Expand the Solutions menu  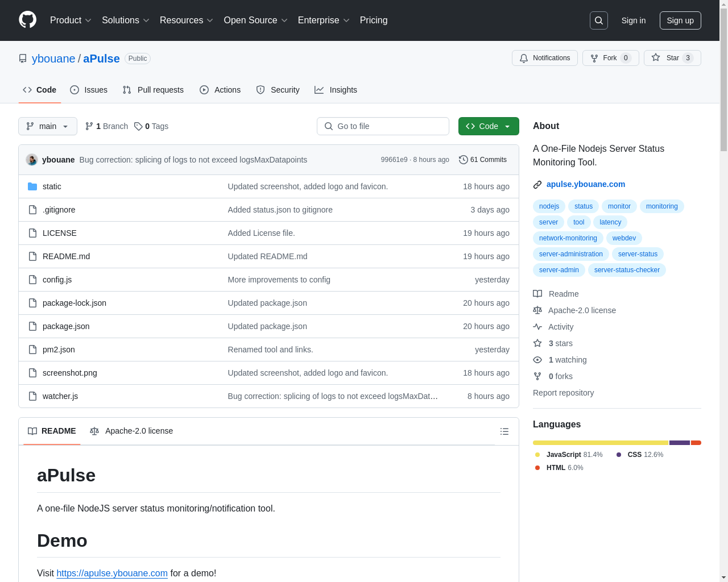(x=126, y=20)
